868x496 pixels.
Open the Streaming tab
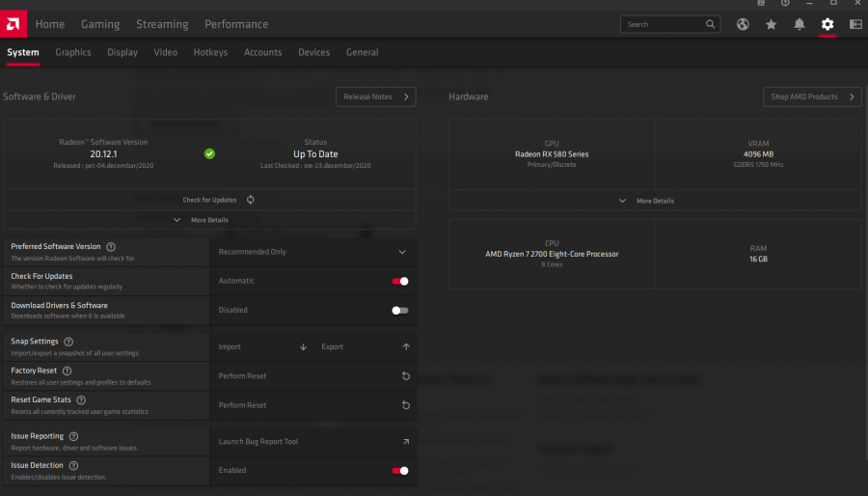(162, 24)
